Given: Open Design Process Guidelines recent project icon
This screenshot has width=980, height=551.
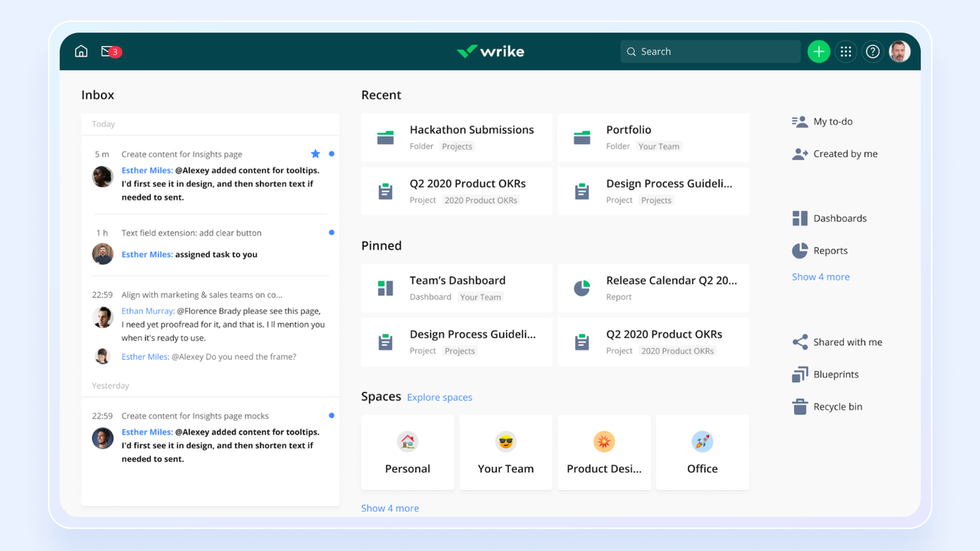Looking at the screenshot, I should (x=582, y=191).
